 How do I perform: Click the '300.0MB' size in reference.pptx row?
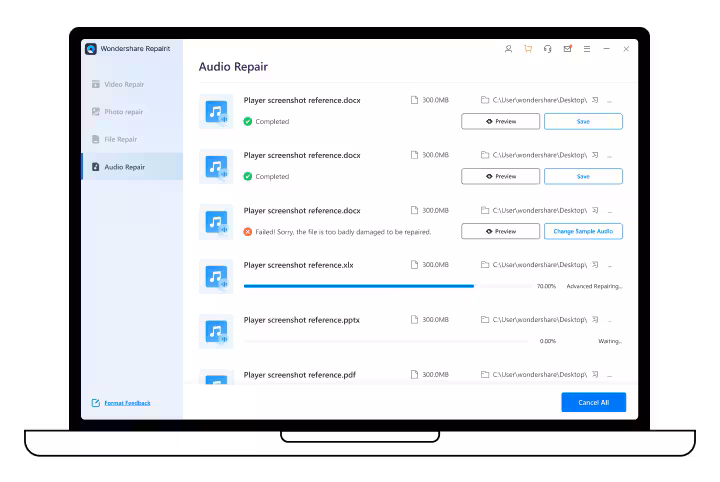435,319
